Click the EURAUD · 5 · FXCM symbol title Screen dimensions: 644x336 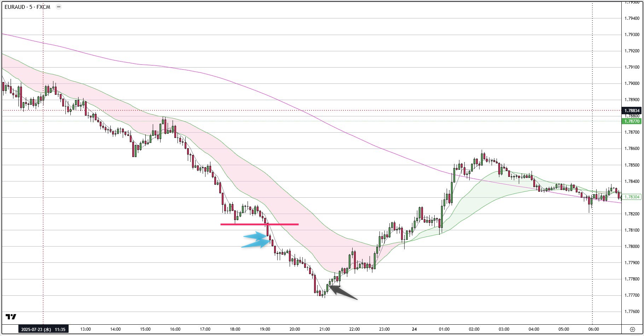(x=27, y=7)
